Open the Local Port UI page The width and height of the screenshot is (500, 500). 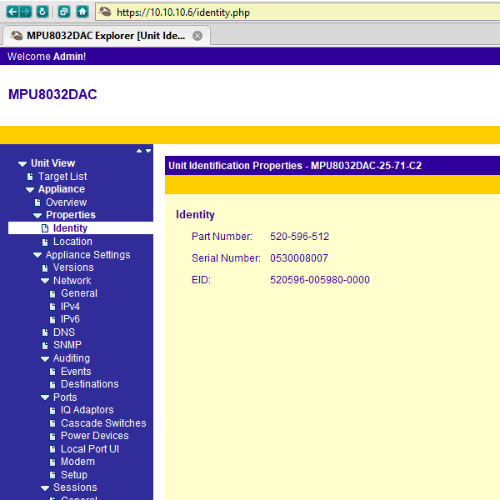click(x=90, y=449)
